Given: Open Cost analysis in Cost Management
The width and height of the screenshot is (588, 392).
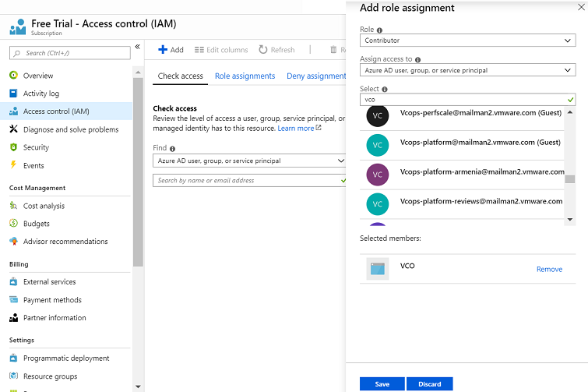Looking at the screenshot, I should tap(44, 206).
